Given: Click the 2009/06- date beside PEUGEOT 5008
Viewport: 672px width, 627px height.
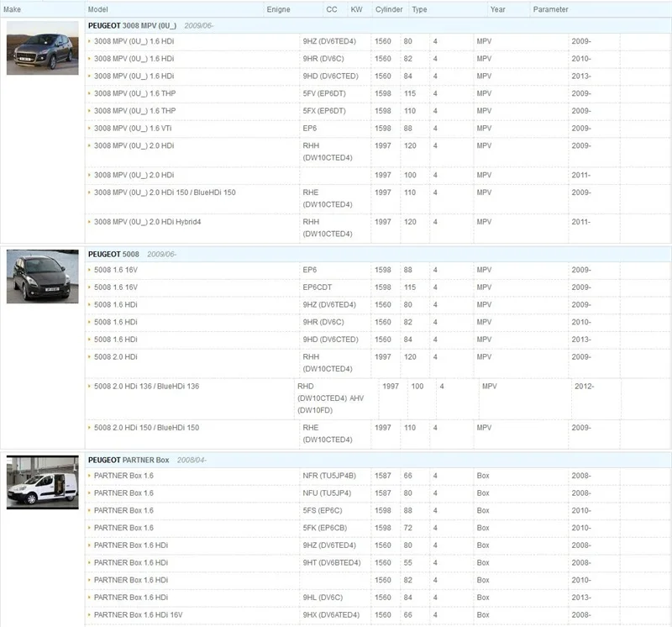Looking at the screenshot, I should click(161, 255).
